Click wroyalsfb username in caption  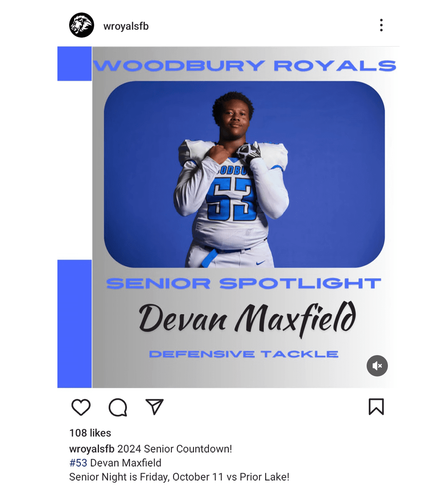(92, 449)
